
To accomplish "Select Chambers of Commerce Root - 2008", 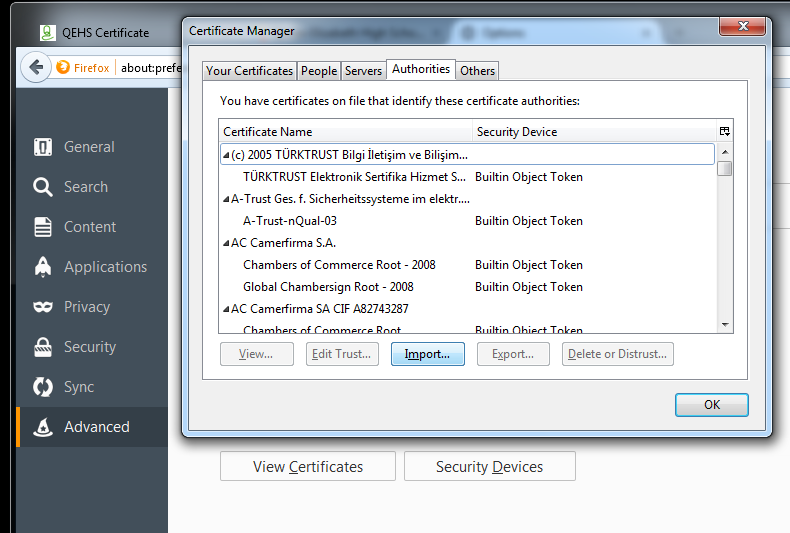I will (467, 265).
